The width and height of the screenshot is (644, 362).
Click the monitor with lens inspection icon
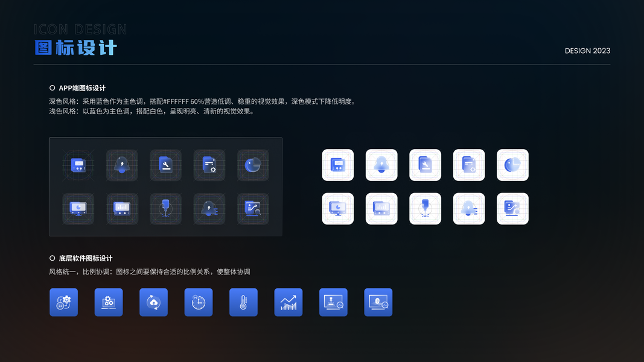click(x=378, y=302)
